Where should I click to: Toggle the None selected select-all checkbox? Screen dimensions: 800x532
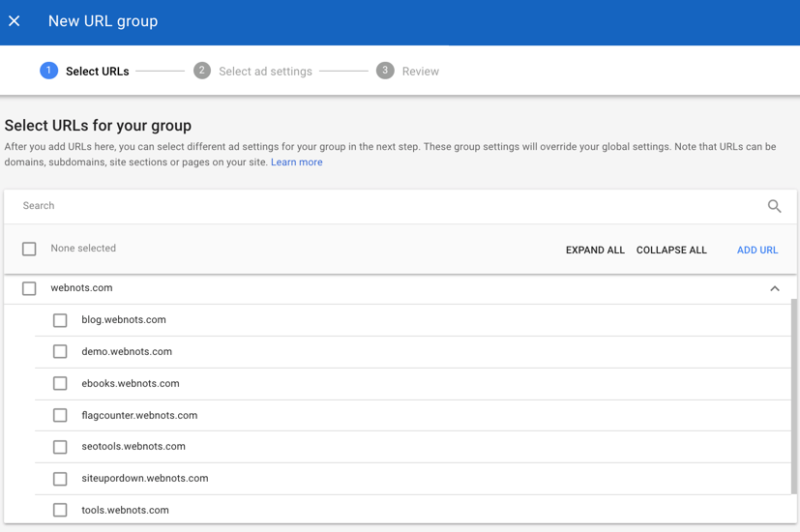click(x=29, y=250)
